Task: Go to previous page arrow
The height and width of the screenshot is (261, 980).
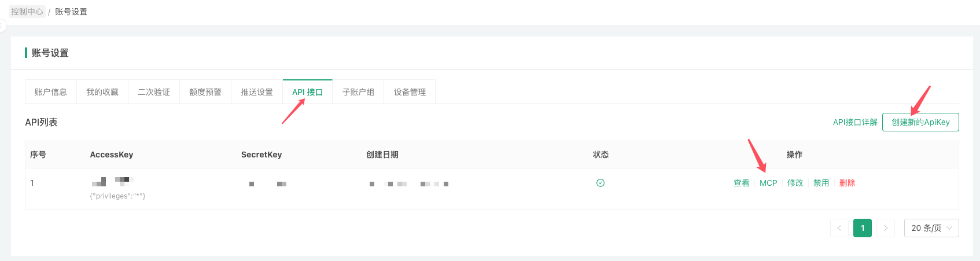Action: point(839,228)
